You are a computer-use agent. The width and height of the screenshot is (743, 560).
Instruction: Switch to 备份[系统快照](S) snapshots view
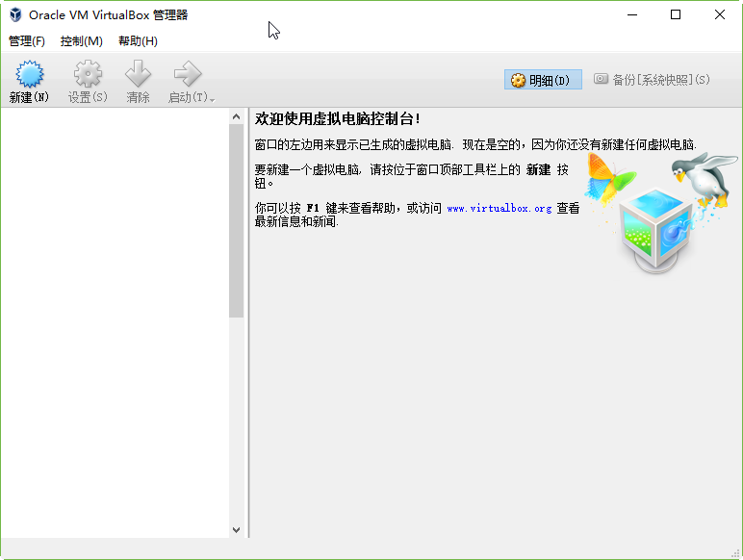(652, 80)
